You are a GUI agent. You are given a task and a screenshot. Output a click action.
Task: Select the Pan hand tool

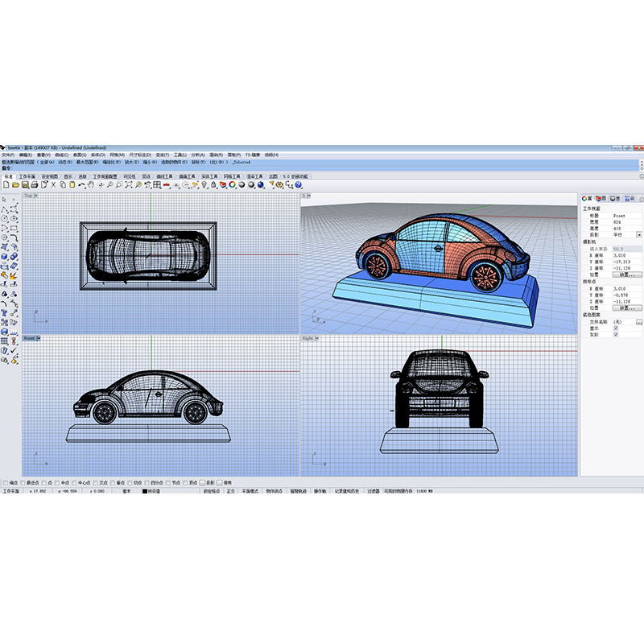pyautogui.click(x=91, y=185)
